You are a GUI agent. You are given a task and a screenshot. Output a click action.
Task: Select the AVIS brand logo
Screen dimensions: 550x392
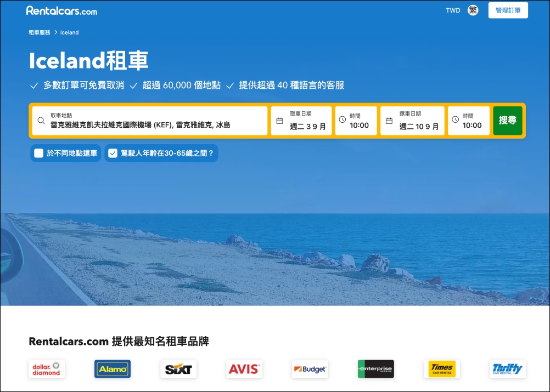244,369
